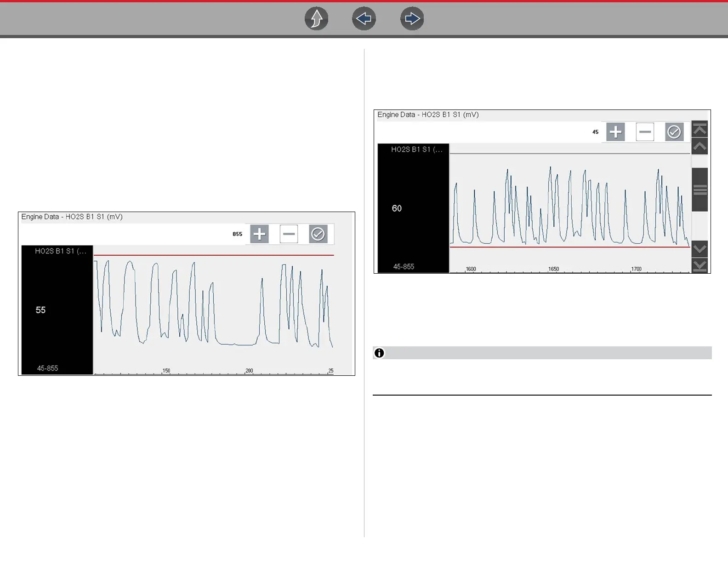Click the 1600 axis marker on right graph
This screenshot has height=563, width=728.
pos(471,269)
